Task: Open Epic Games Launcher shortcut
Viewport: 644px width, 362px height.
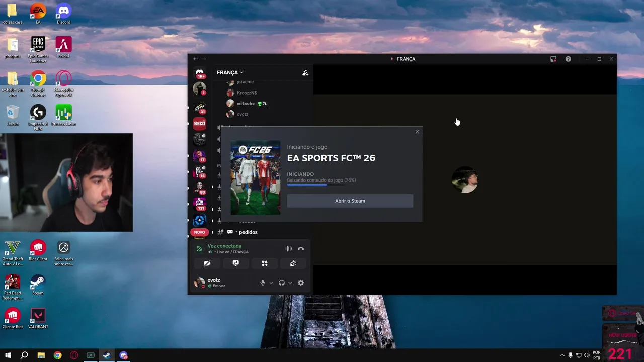Action: [x=38, y=50]
